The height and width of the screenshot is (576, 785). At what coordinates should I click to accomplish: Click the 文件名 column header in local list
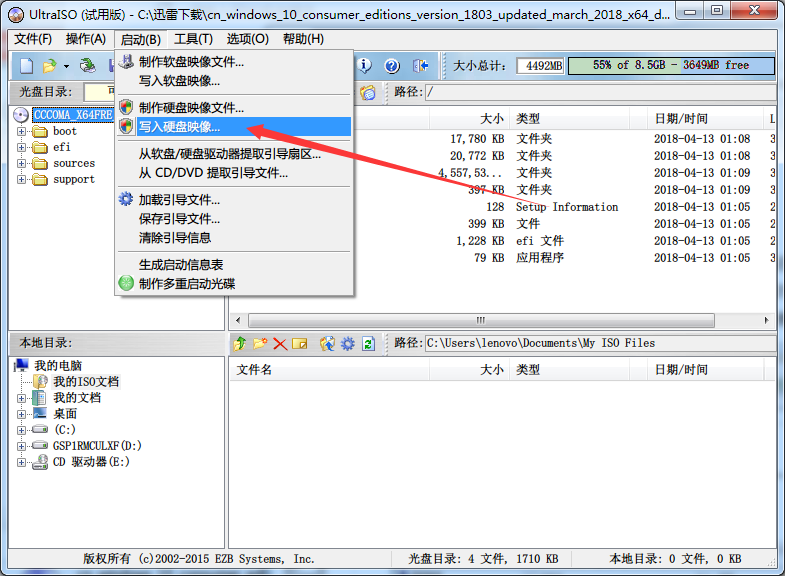click(329, 370)
